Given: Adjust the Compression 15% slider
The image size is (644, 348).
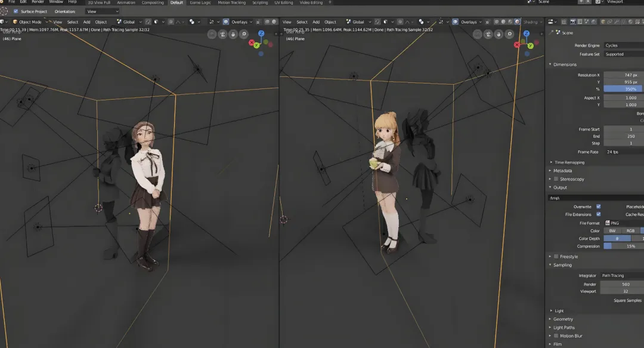Looking at the screenshot, I should (624, 246).
